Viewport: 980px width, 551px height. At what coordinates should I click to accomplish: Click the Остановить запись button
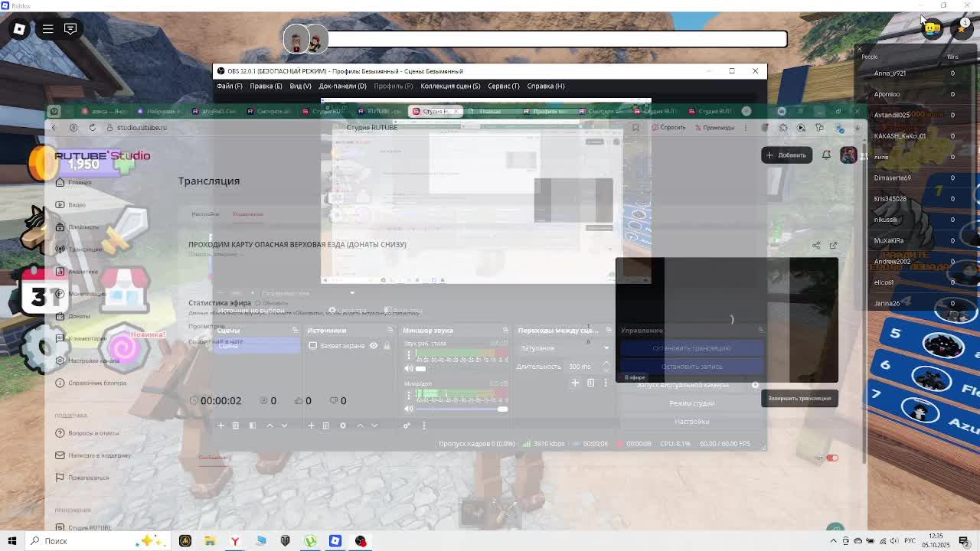click(x=691, y=367)
